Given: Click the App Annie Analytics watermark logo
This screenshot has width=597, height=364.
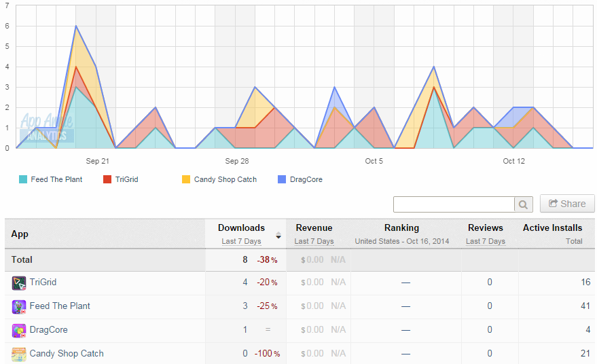Looking at the screenshot, I should click(46, 128).
